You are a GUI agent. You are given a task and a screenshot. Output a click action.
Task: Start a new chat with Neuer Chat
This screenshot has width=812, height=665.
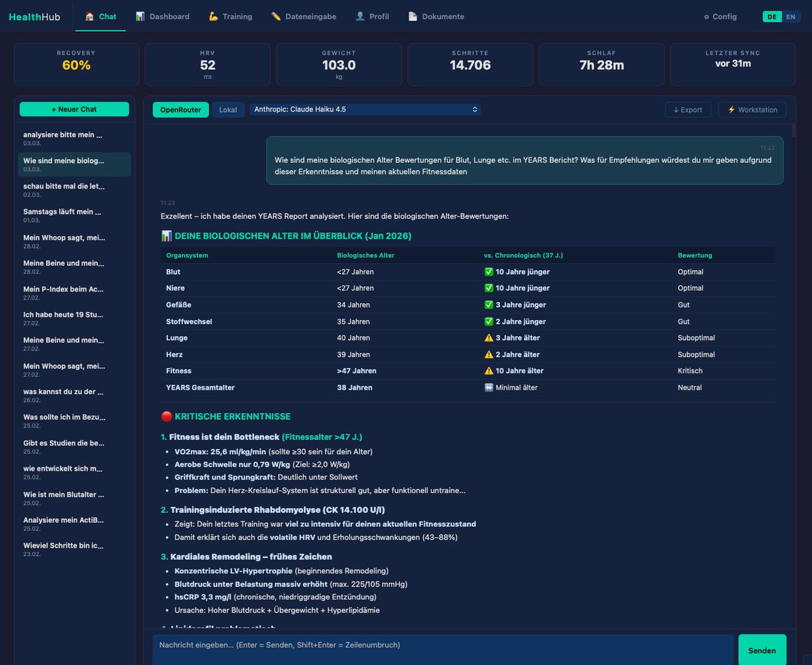point(74,110)
